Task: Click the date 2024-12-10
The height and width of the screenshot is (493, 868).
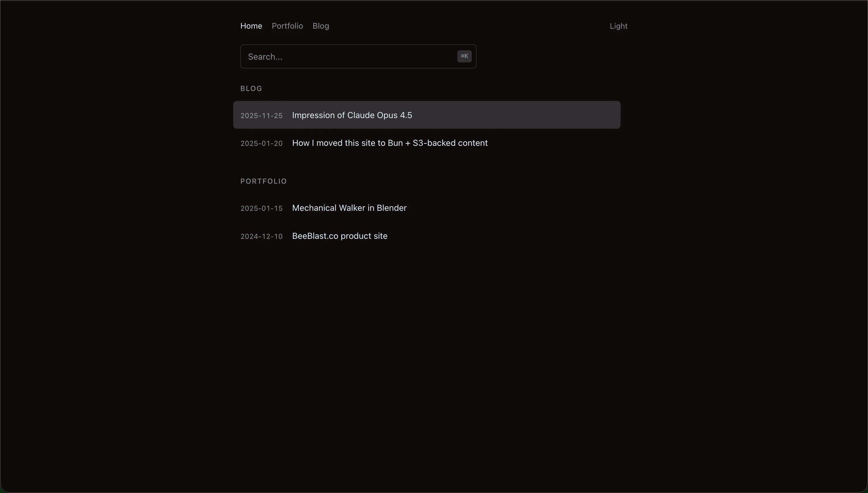Action: click(261, 236)
